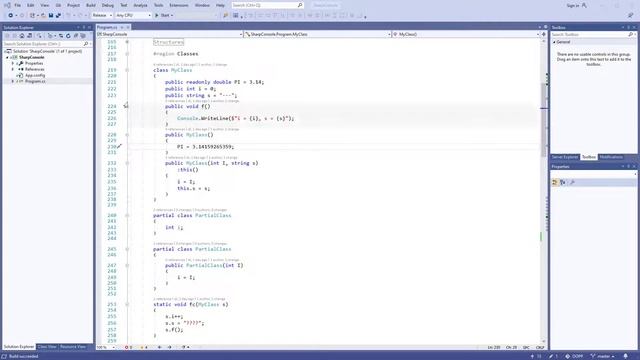Image resolution: width=640 pixels, height=360 pixels.
Task: Select App.config in Solution Explorer
Action: [35, 76]
